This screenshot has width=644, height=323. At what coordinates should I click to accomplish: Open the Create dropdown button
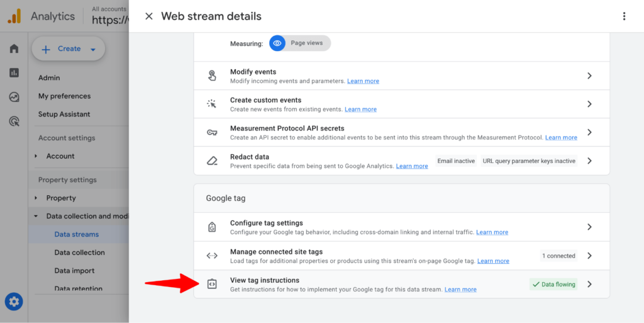pos(69,49)
